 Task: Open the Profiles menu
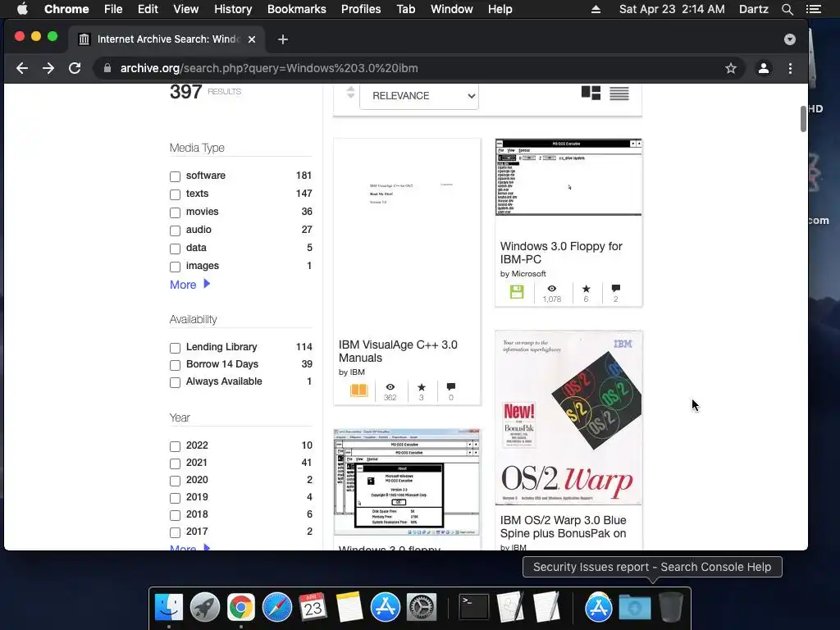tap(361, 9)
